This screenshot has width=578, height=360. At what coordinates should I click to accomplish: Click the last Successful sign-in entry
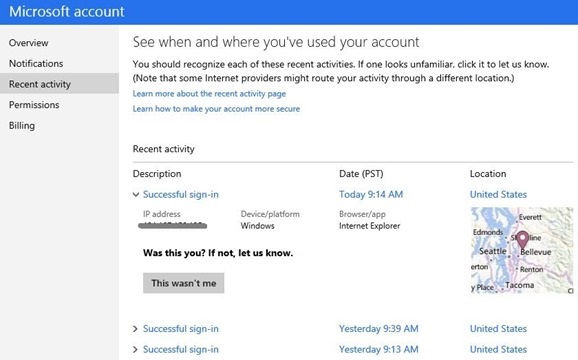point(181,349)
